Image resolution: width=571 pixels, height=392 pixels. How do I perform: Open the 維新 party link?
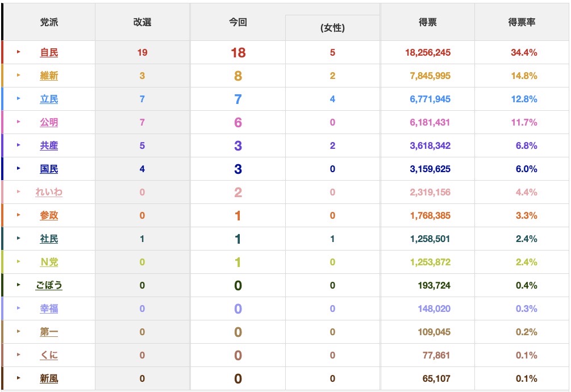point(49,76)
